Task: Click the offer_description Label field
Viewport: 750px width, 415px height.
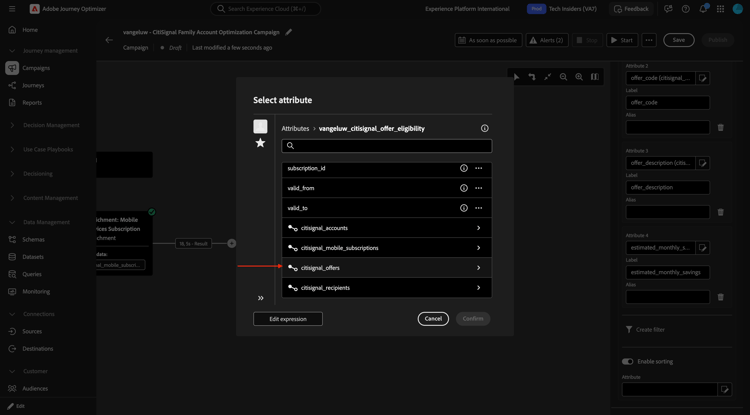Action: pos(668,187)
